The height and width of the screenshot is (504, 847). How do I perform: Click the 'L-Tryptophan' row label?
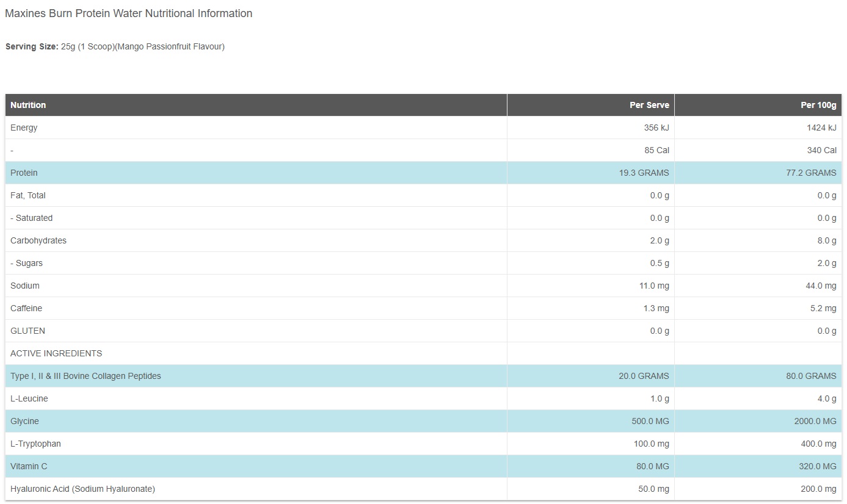pyautogui.click(x=35, y=444)
